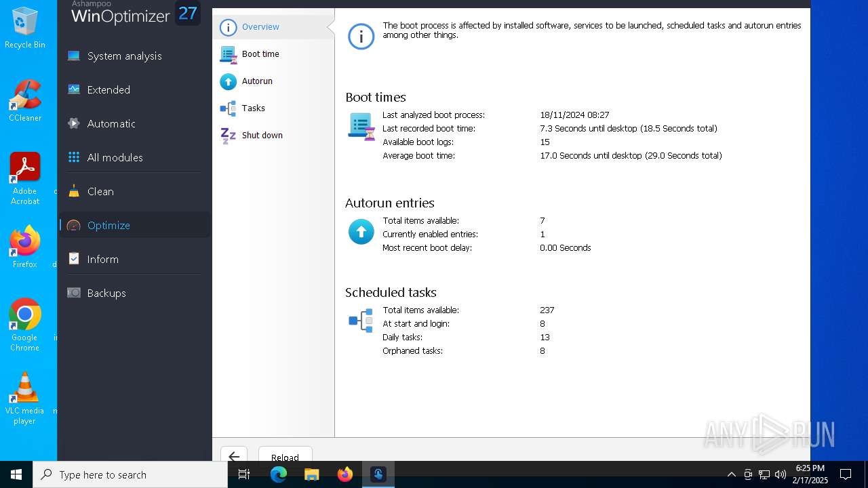The height and width of the screenshot is (488, 868).
Task: Open Firefox from the taskbar
Action: [x=345, y=474]
